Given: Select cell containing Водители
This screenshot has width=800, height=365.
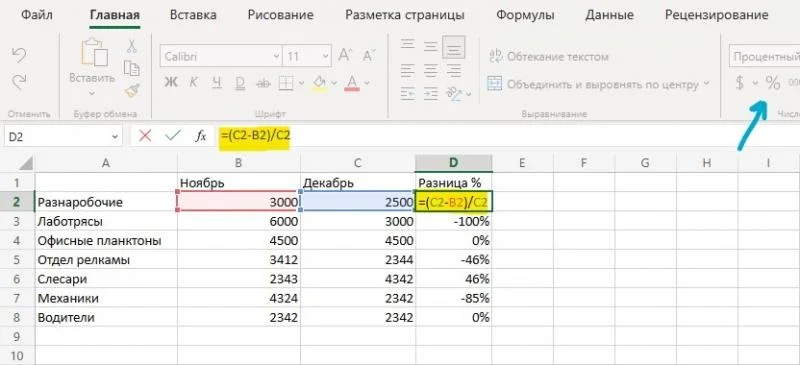Looking at the screenshot, I should click(106, 318).
